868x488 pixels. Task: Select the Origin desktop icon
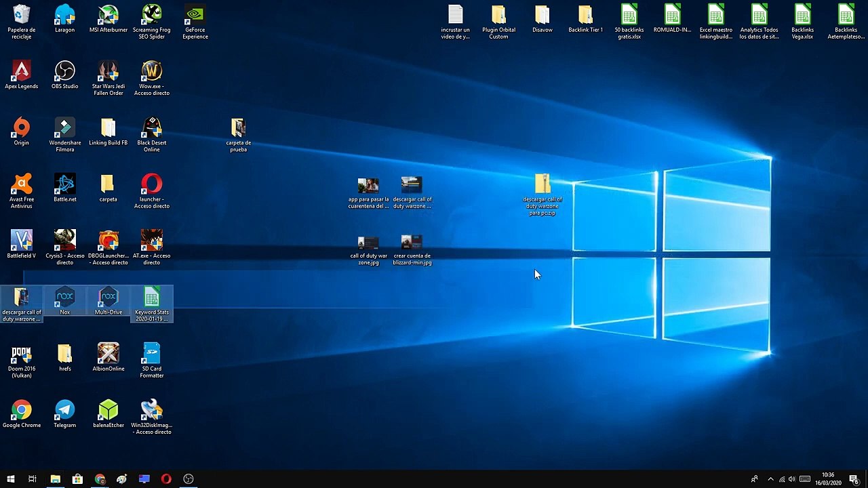22,131
